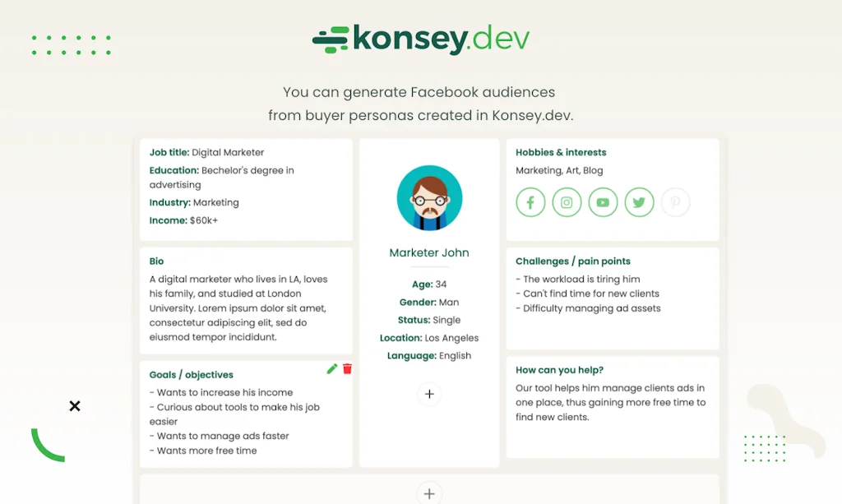Viewport: 842px width, 504px height.
Task: Select the Bio section heading
Action: tap(156, 261)
